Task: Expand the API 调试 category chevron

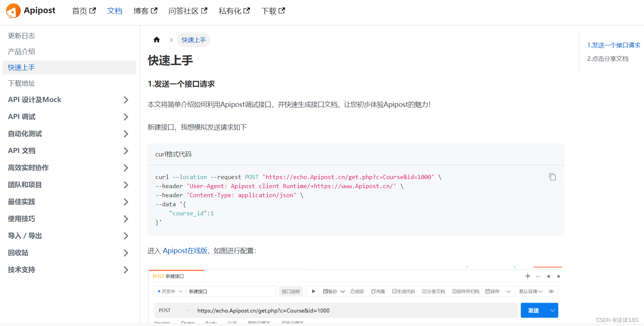Action: (x=126, y=117)
